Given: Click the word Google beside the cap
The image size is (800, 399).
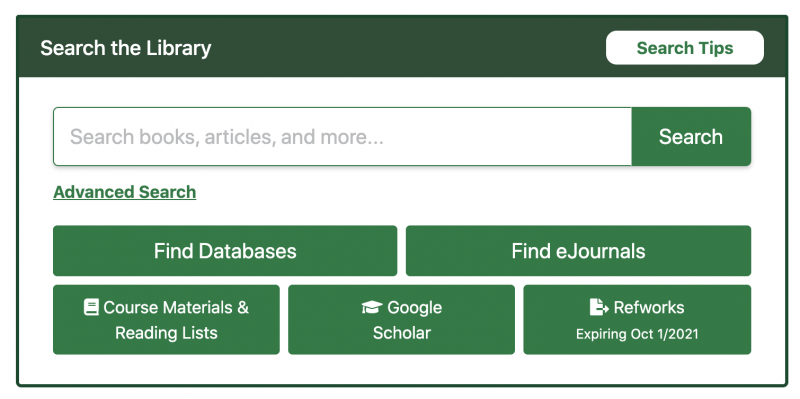Looking at the screenshot, I should click(x=414, y=308).
